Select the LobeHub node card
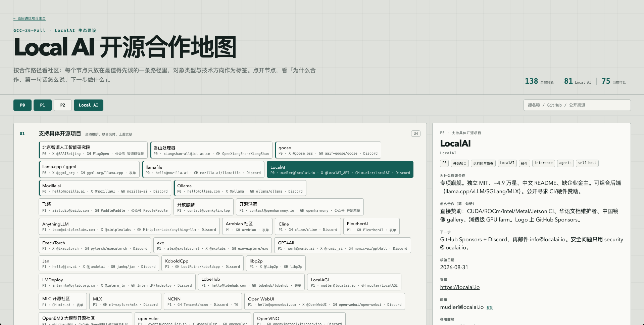The image size is (644, 325). [251, 282]
